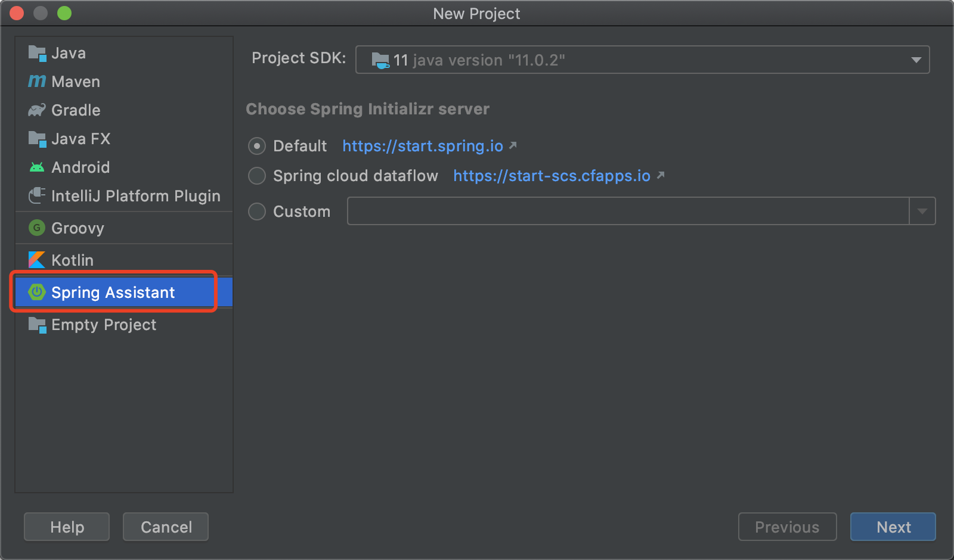Click the Empty Project folder icon
Image resolution: width=954 pixels, height=560 pixels.
click(37, 325)
